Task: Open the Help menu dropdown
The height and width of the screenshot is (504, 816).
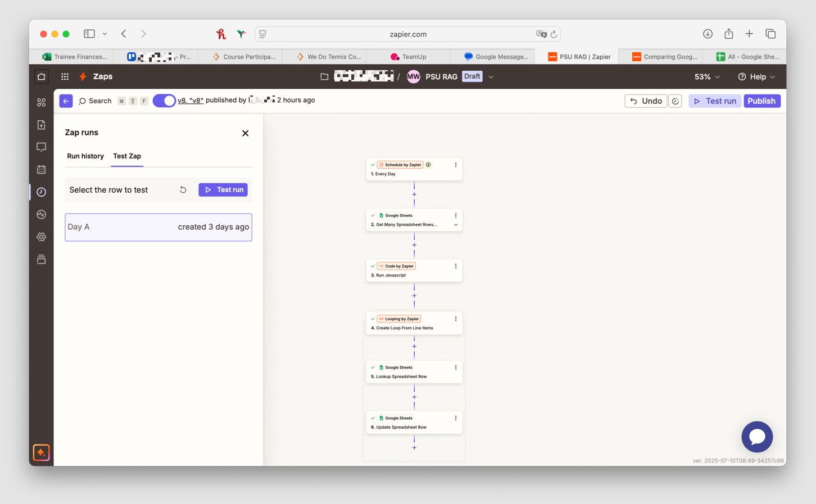Action: (x=756, y=76)
